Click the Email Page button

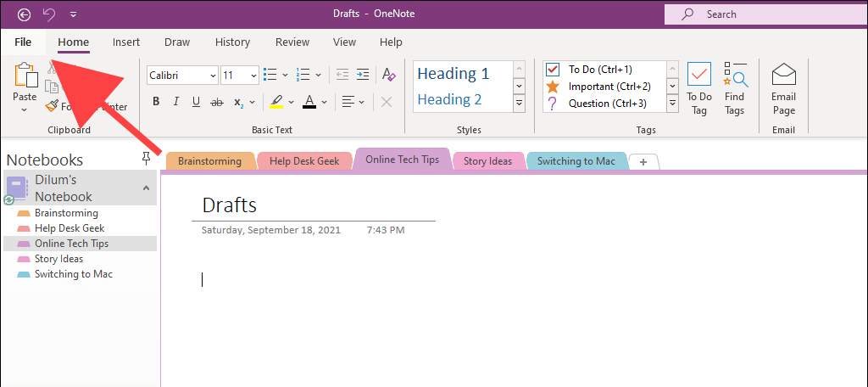(784, 89)
